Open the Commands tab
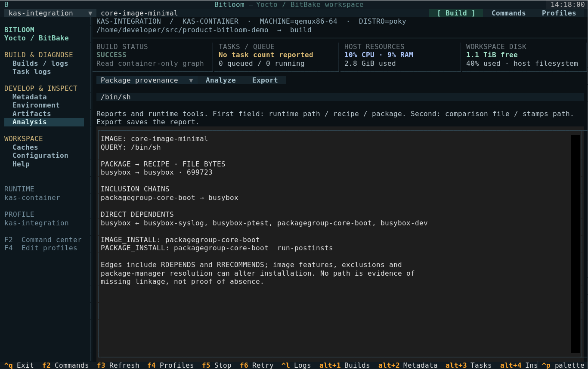This screenshot has height=369, width=588. click(508, 13)
